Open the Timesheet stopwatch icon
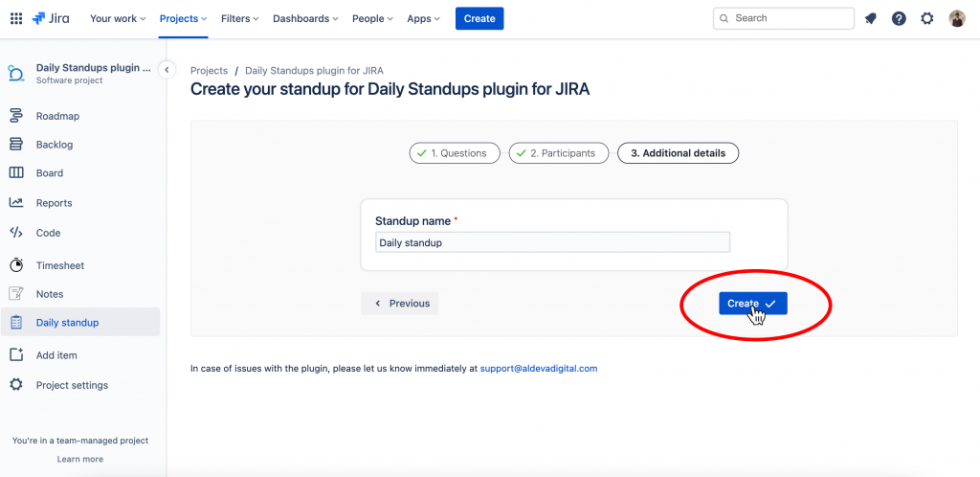The width and height of the screenshot is (980, 477). (x=16, y=265)
